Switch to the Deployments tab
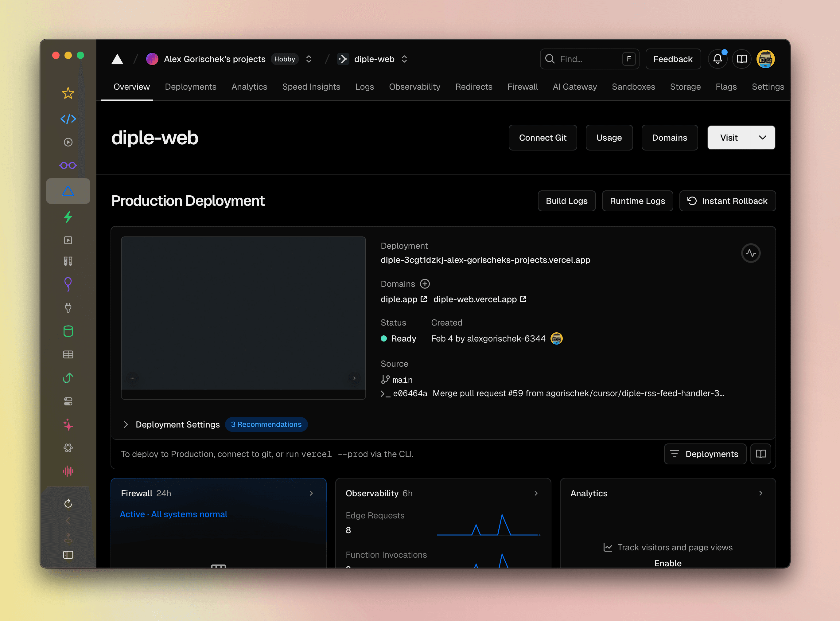Image resolution: width=840 pixels, height=621 pixels. (190, 87)
